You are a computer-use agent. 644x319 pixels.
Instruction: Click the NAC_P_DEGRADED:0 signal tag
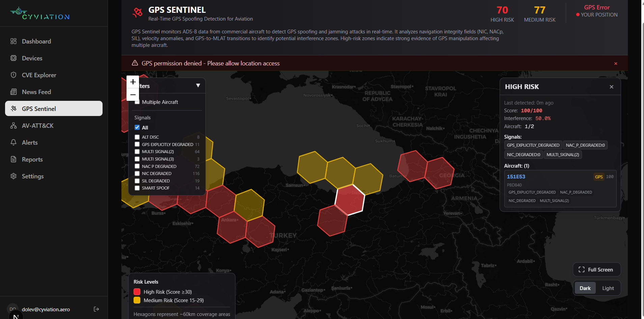(585, 145)
